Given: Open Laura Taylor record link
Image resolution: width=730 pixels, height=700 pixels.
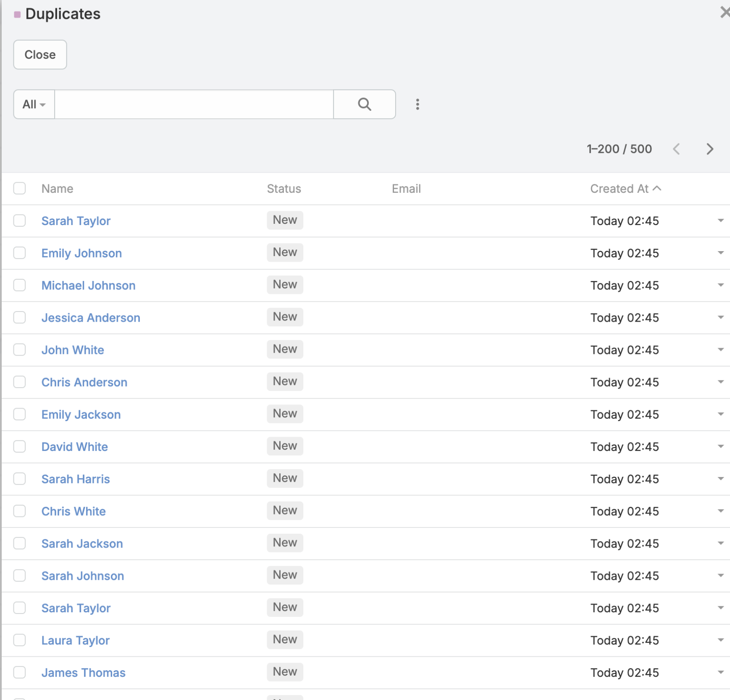Looking at the screenshot, I should coord(76,640).
